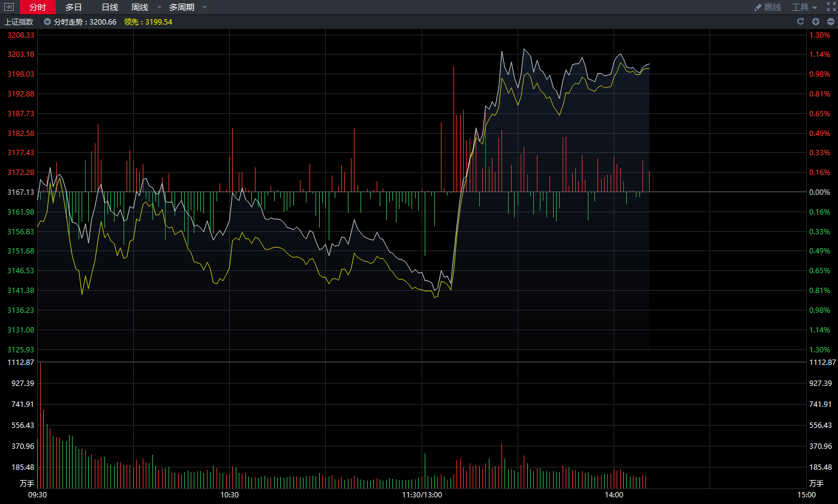Click the 上证指数 index name label
Viewport: 838px width, 504px height.
point(19,22)
